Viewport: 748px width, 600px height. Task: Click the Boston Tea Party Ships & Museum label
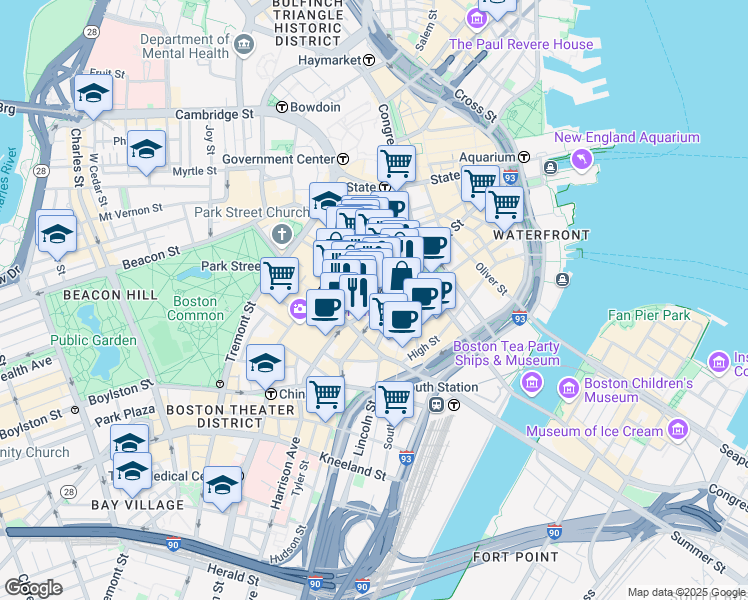click(x=507, y=353)
